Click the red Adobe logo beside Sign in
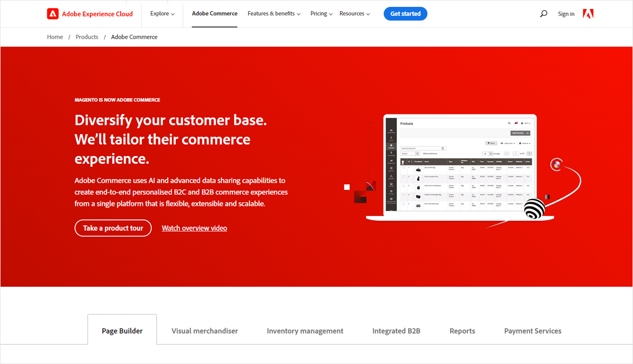The height and width of the screenshot is (364, 633). tap(588, 14)
